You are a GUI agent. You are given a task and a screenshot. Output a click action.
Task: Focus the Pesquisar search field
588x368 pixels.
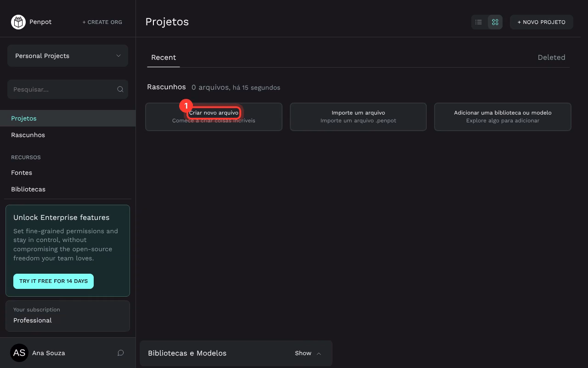pos(68,89)
